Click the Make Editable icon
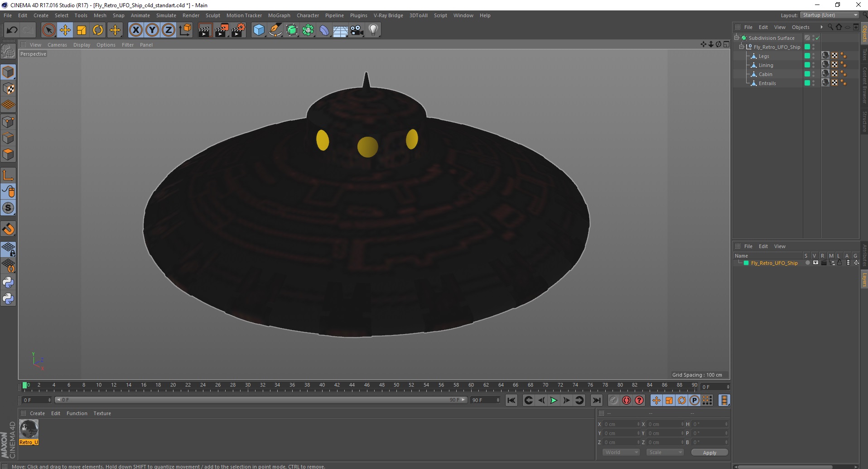 pyautogui.click(x=8, y=52)
